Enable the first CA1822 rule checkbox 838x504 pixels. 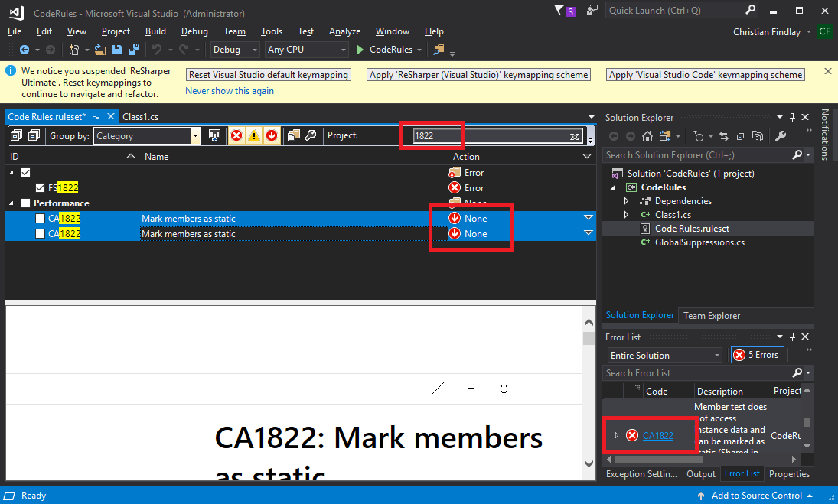(40, 219)
